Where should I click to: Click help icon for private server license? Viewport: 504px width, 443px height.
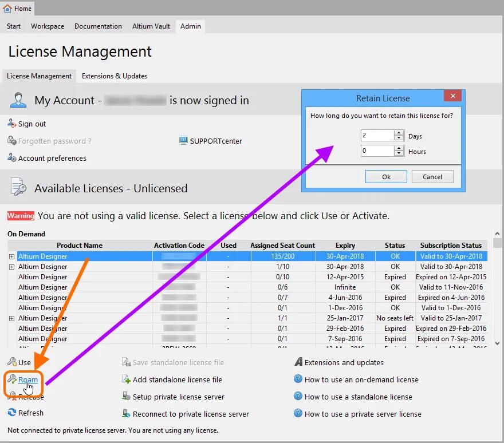298,413
